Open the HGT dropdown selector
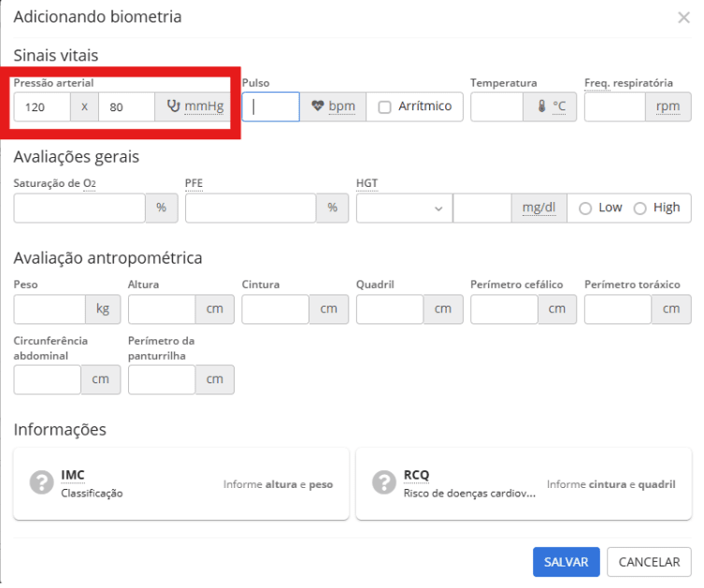Image resolution: width=704 pixels, height=588 pixels. 404,208
